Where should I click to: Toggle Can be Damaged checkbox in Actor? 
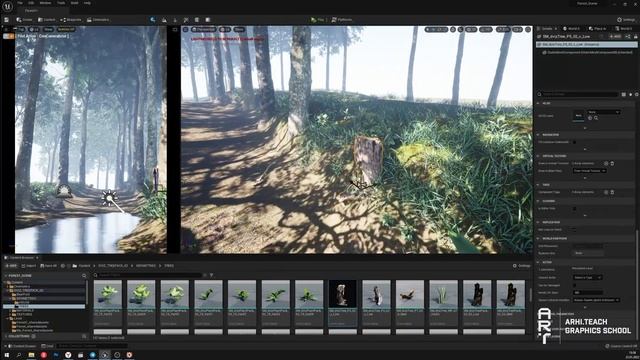pos(575,285)
